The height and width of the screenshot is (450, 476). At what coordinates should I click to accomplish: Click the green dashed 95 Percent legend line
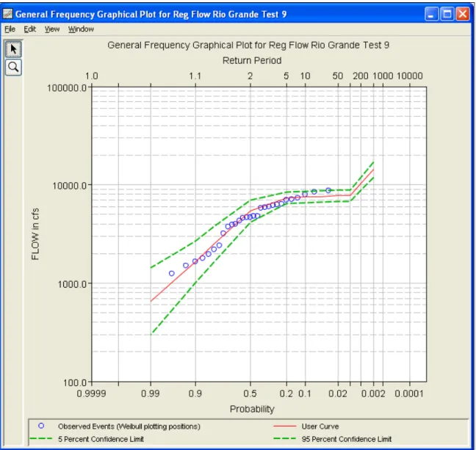285,438
